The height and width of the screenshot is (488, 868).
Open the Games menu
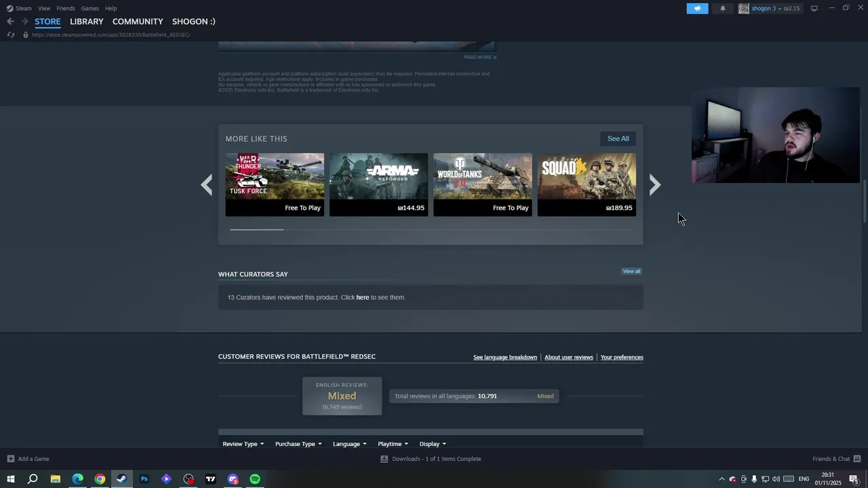click(90, 8)
